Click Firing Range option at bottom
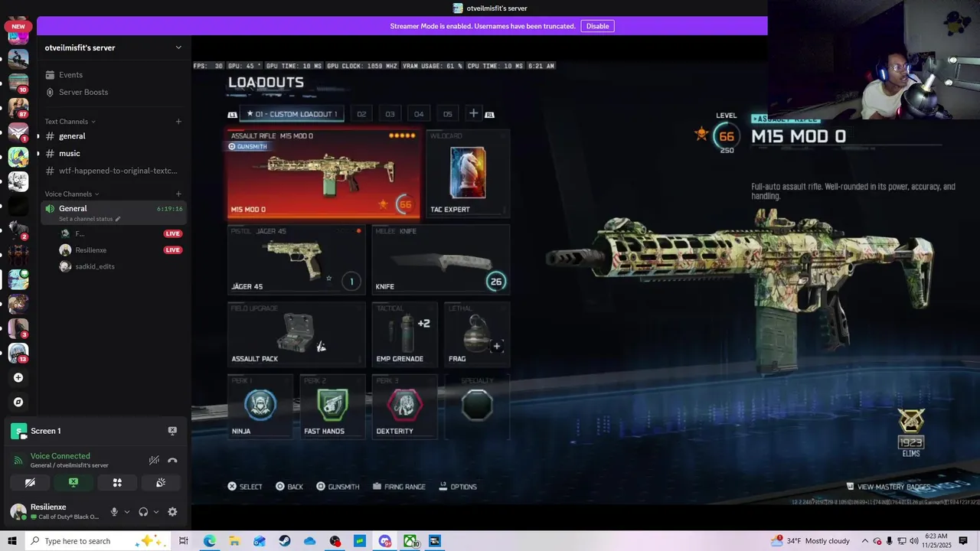The image size is (980, 551). tap(398, 487)
